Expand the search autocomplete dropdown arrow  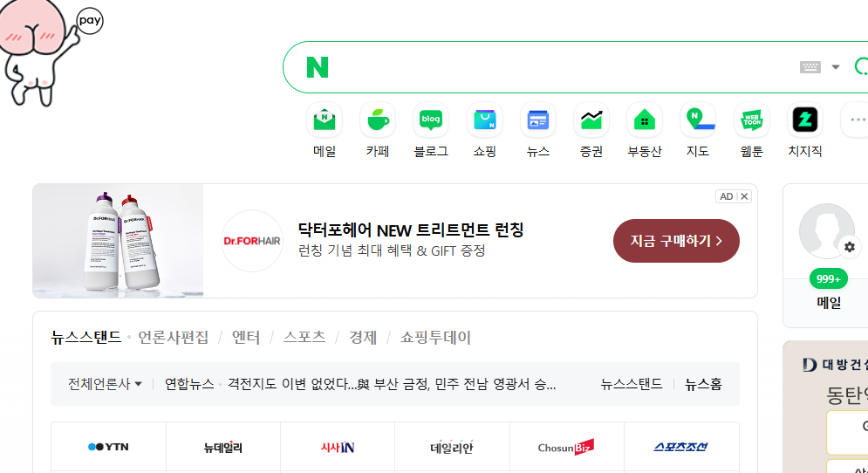coord(836,67)
